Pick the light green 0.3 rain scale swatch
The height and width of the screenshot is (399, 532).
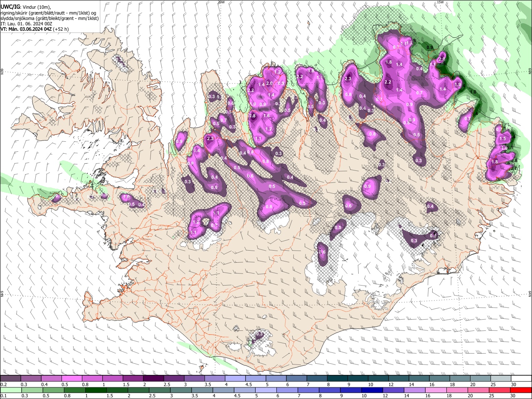31,390
